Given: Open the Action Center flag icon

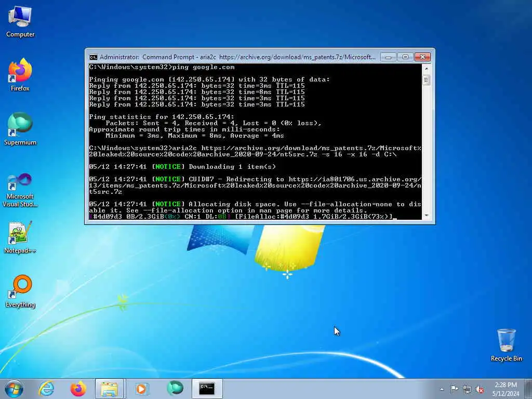Looking at the screenshot, I should click(454, 389).
